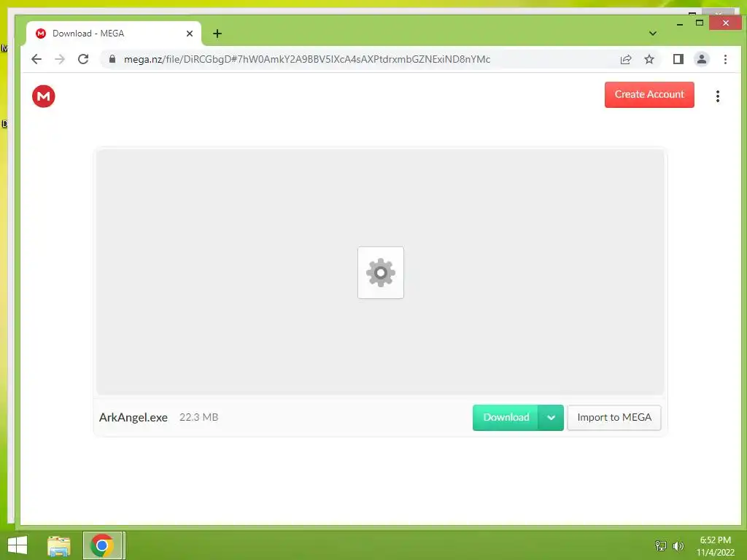Open the Windows Start menu
Screen dimensions: 747x560
click(x=18, y=545)
